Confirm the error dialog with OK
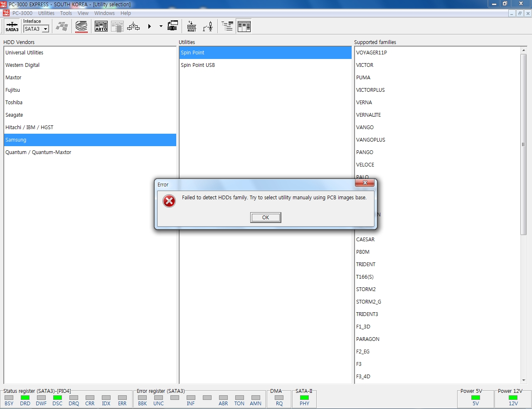 pyautogui.click(x=266, y=218)
